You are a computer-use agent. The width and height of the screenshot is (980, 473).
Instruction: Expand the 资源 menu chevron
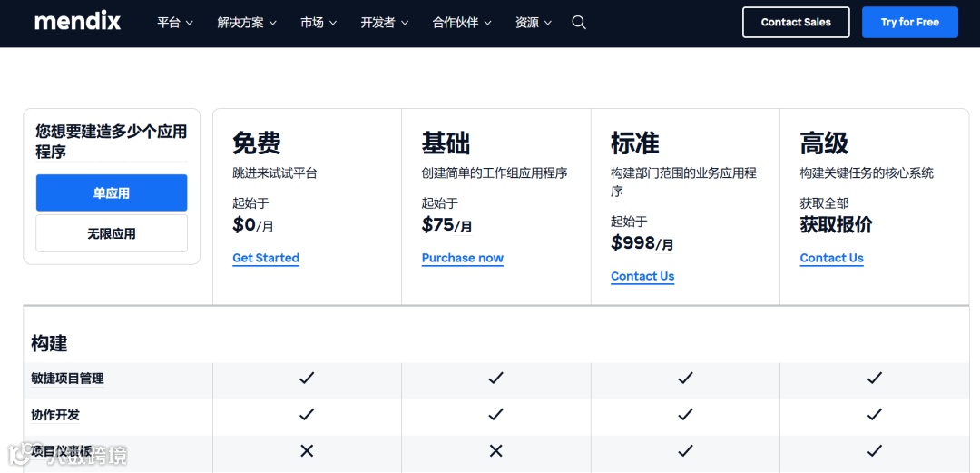pos(548,23)
